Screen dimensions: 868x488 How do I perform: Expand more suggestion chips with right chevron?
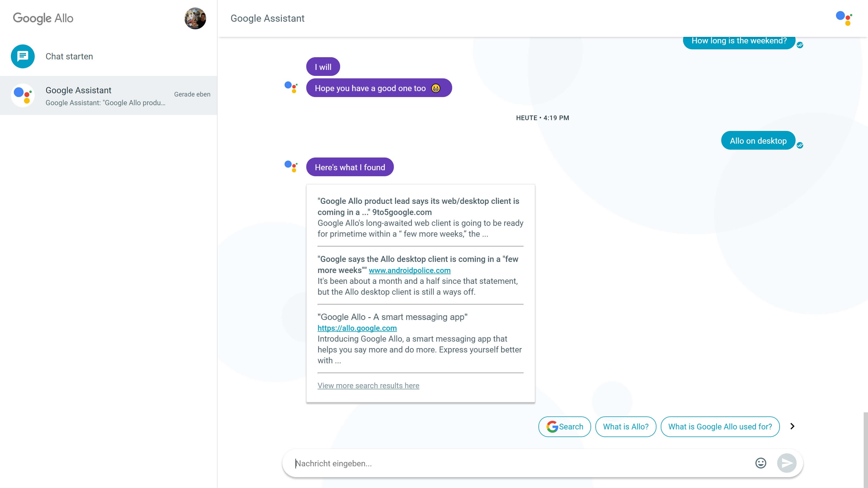tap(792, 426)
